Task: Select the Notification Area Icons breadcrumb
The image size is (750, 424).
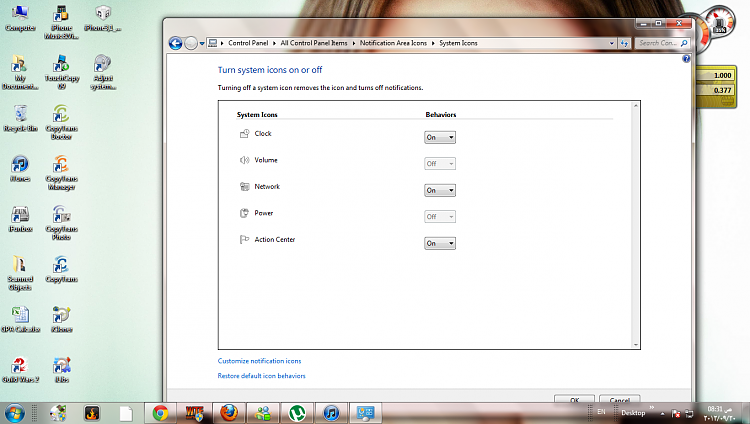Action: click(396, 43)
